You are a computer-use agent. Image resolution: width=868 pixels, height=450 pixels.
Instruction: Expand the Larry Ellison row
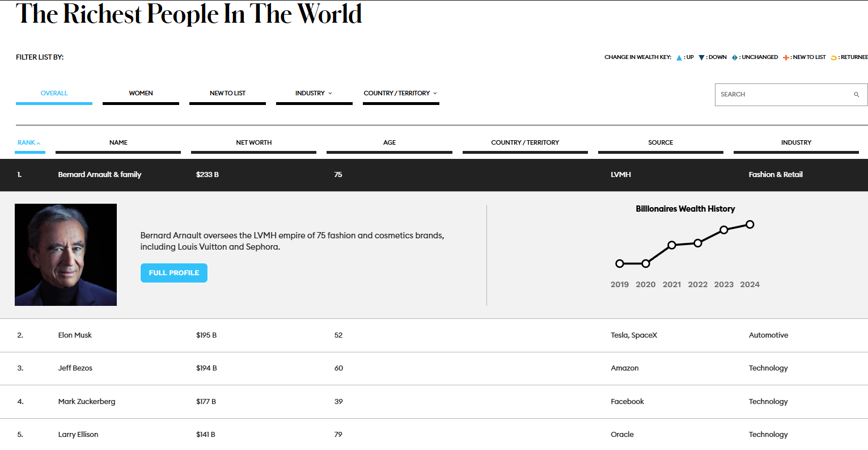tap(434, 435)
